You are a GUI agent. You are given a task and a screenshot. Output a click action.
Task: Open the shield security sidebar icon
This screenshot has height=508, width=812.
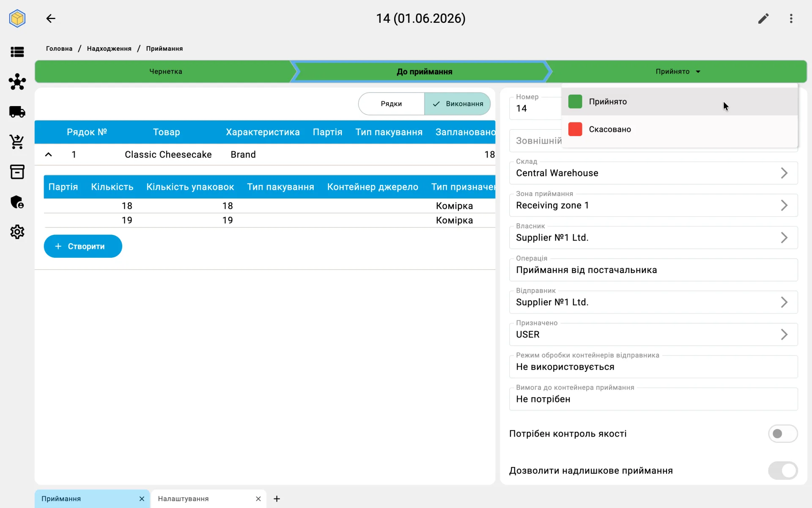click(x=17, y=202)
